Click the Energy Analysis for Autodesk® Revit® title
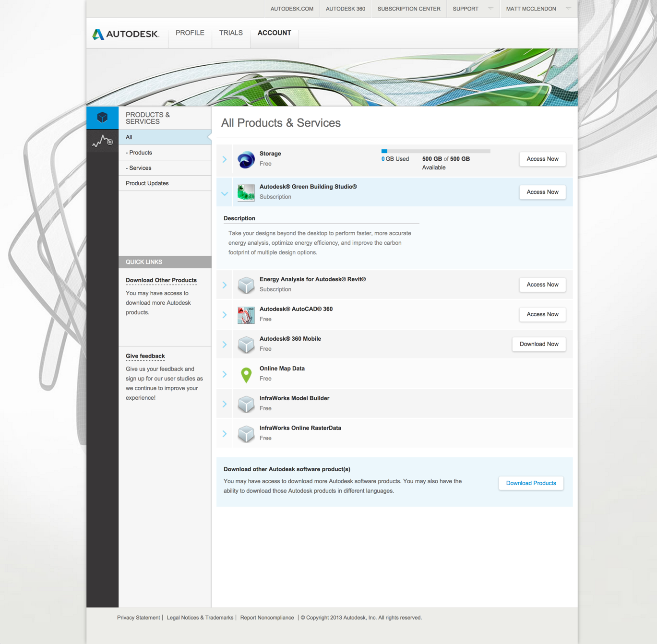Screen dimensions: 657x644 click(313, 279)
